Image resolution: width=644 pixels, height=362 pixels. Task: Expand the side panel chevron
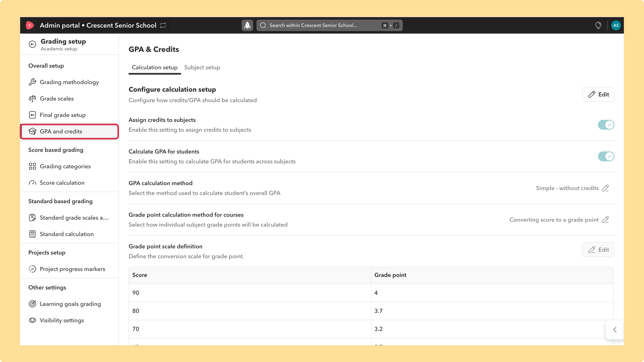click(x=615, y=330)
